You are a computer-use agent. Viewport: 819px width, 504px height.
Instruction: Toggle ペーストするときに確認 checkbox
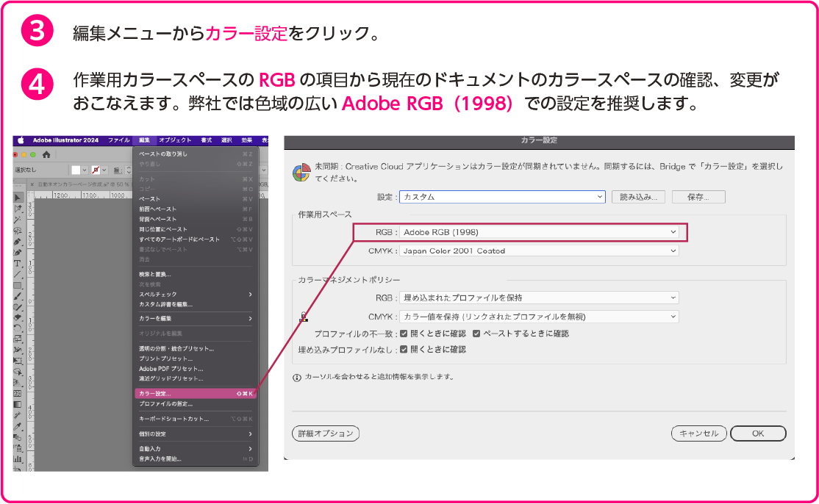coord(476,334)
